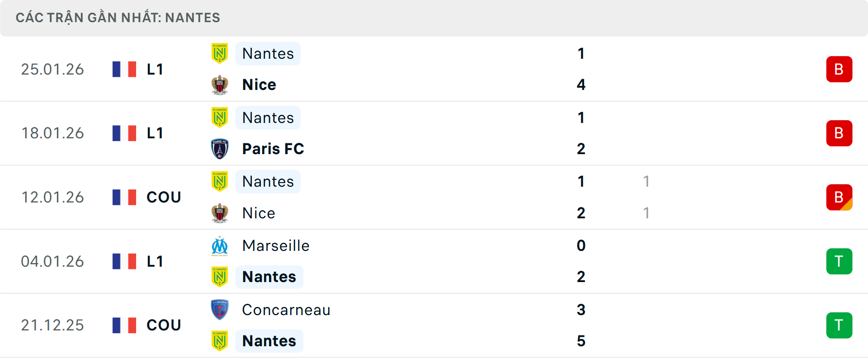Open the Marseille team link
868x358 pixels.
click(x=276, y=246)
